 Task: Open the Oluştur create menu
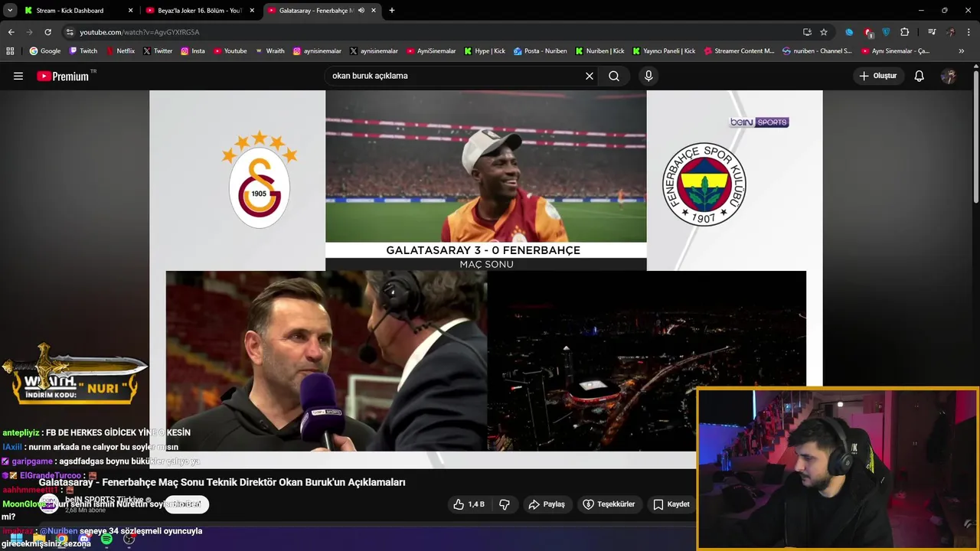point(878,76)
